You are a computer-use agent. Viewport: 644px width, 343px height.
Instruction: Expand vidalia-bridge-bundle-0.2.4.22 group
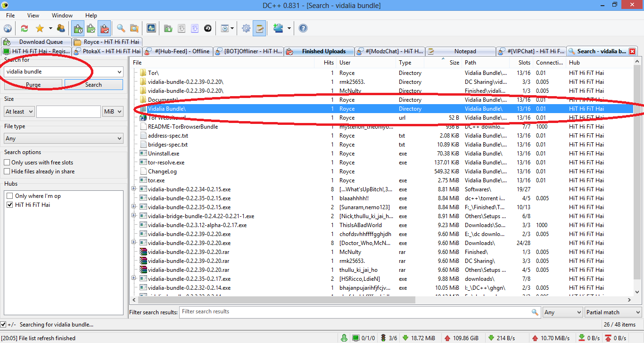pyautogui.click(x=134, y=216)
